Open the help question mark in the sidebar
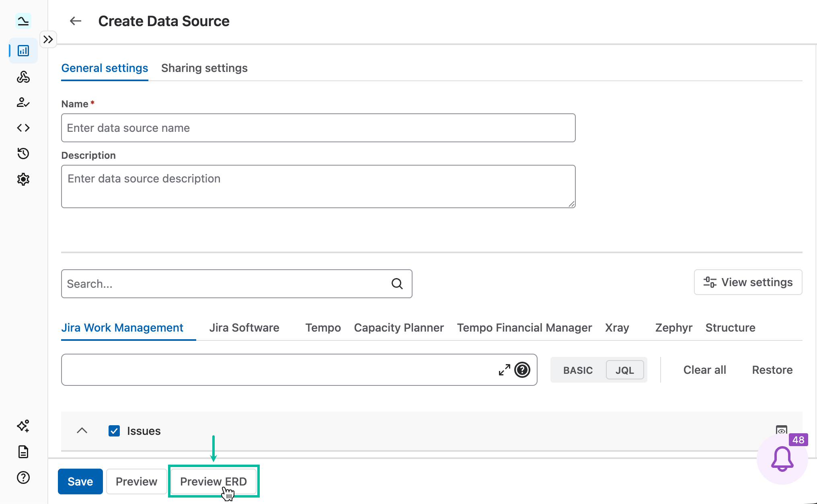Screen dimensions: 817x504 tap(23, 477)
